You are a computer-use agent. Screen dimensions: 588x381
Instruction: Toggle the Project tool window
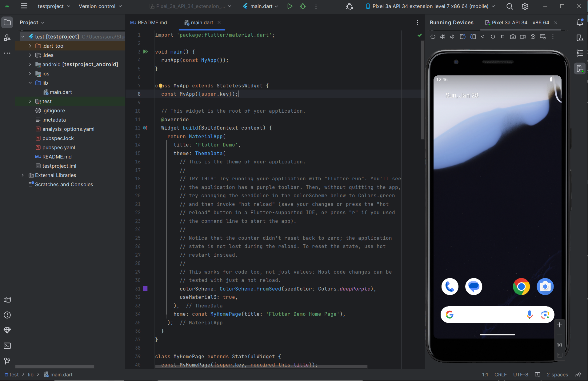point(7,22)
